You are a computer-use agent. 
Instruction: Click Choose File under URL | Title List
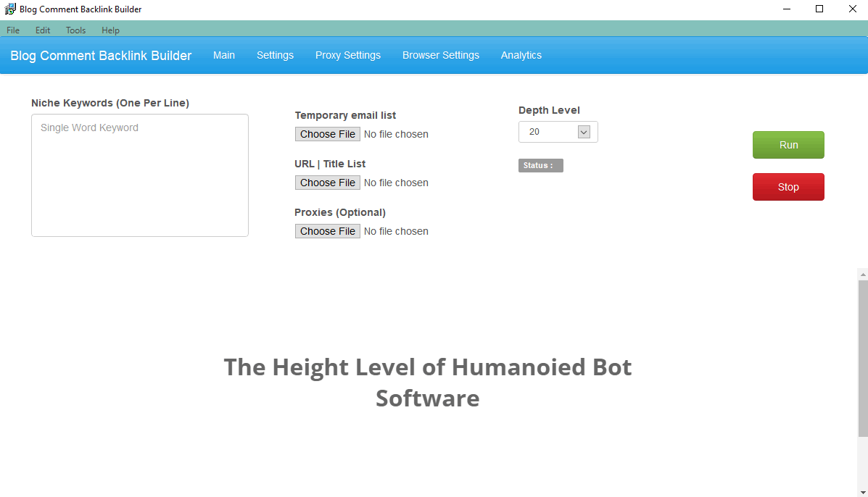click(x=327, y=182)
